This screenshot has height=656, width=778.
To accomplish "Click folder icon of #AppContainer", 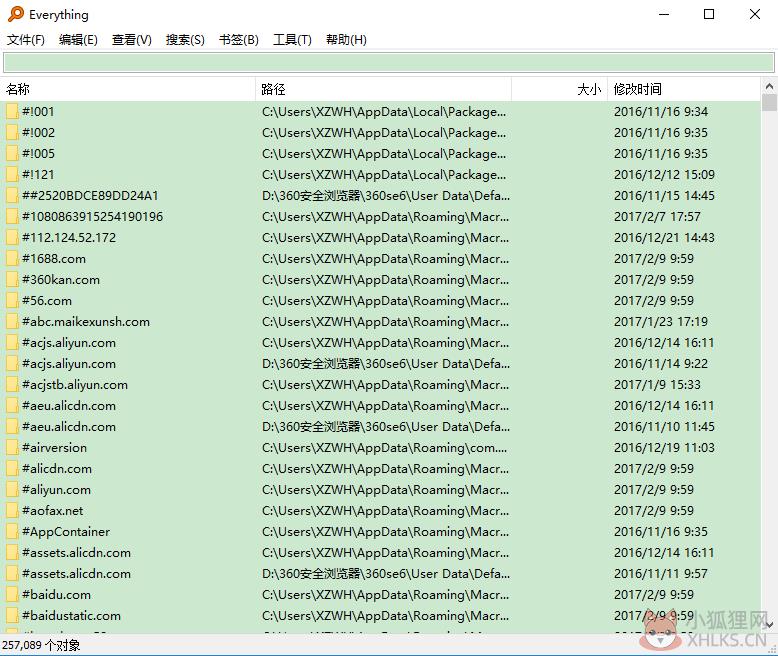I will [x=12, y=531].
